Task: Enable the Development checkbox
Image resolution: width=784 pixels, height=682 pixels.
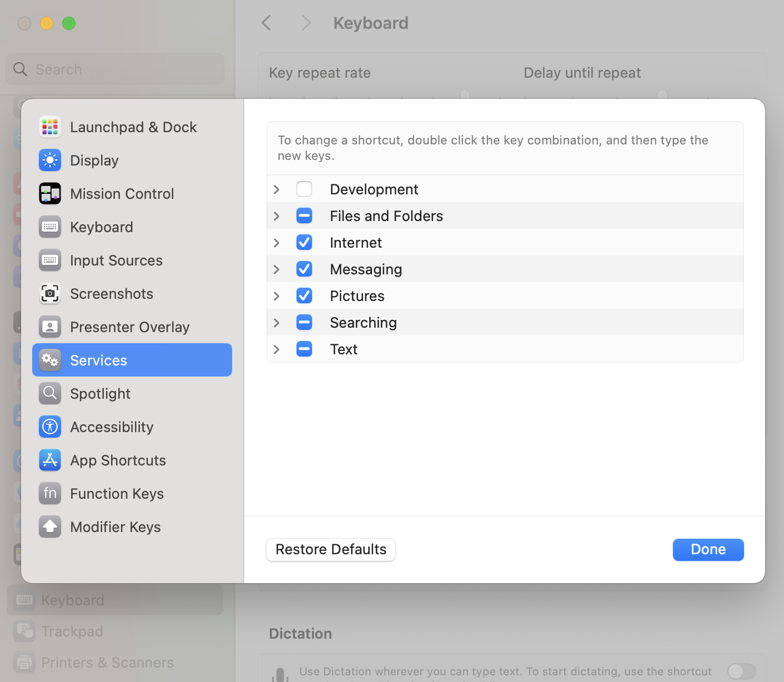Action: 304,189
